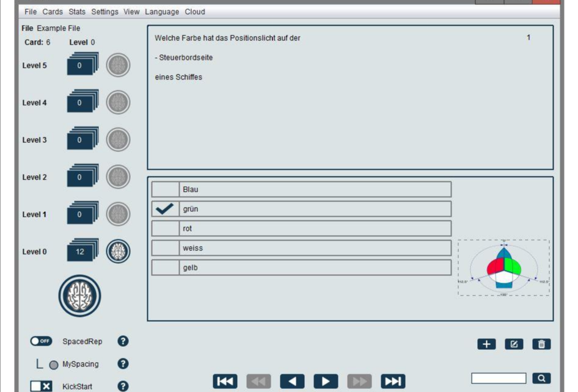This screenshot has height=392, width=578.
Task: Click the search magnifier icon
Action: tap(541, 379)
